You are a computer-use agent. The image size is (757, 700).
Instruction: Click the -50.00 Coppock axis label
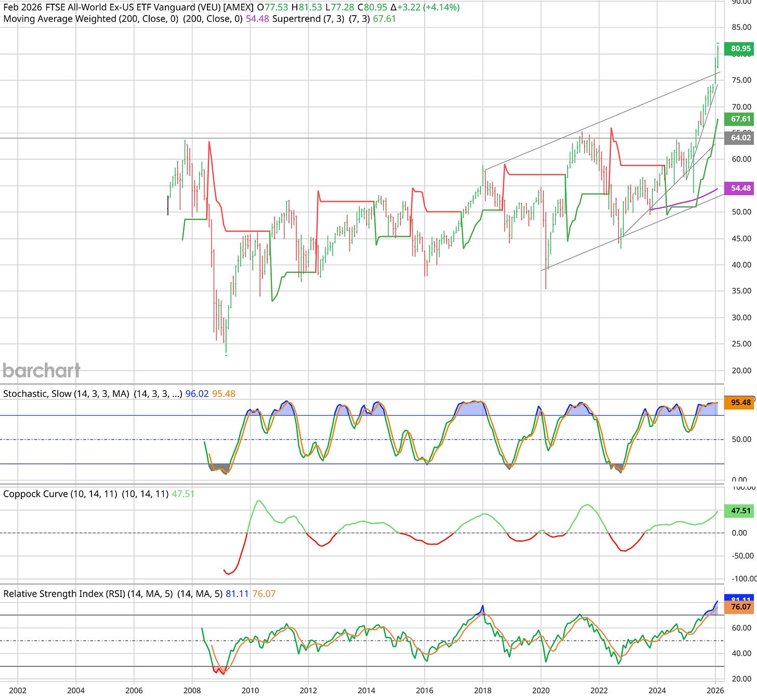click(742, 556)
